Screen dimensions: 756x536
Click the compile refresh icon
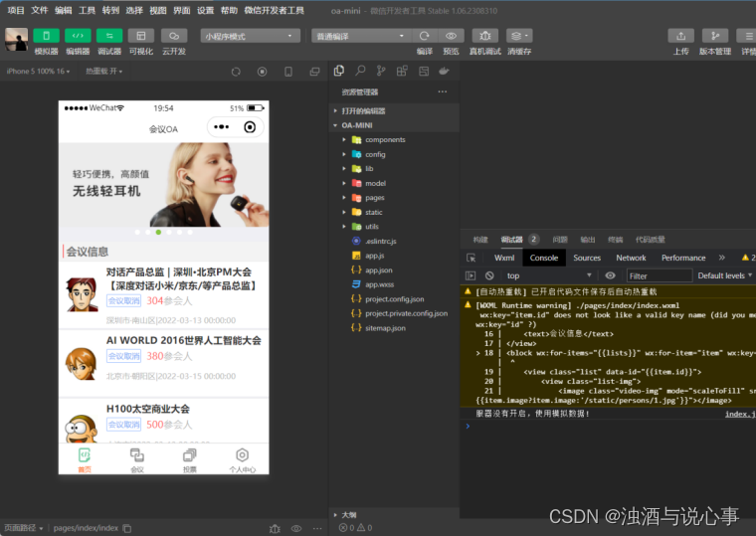pyautogui.click(x=425, y=36)
